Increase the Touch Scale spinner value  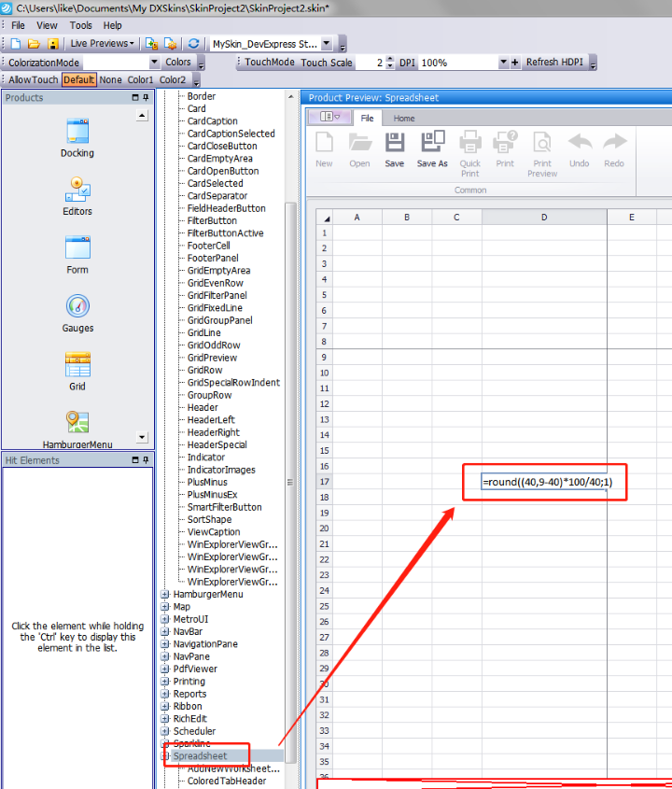coord(390,60)
